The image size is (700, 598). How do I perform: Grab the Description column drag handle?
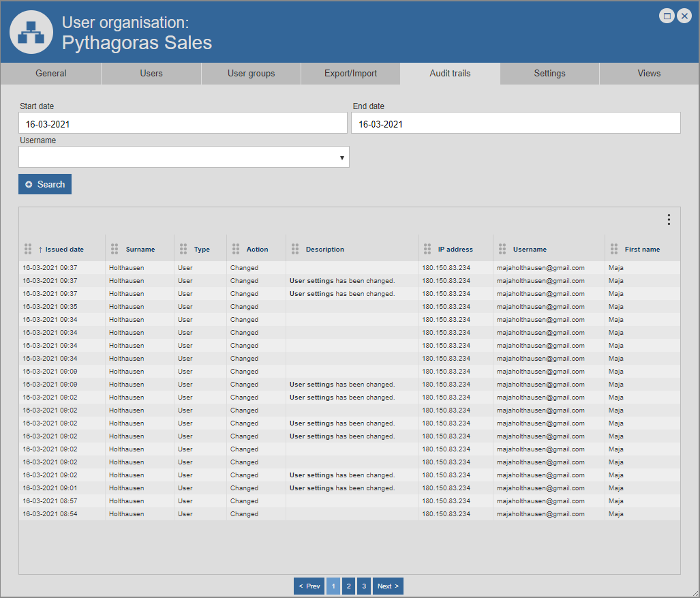(x=294, y=249)
